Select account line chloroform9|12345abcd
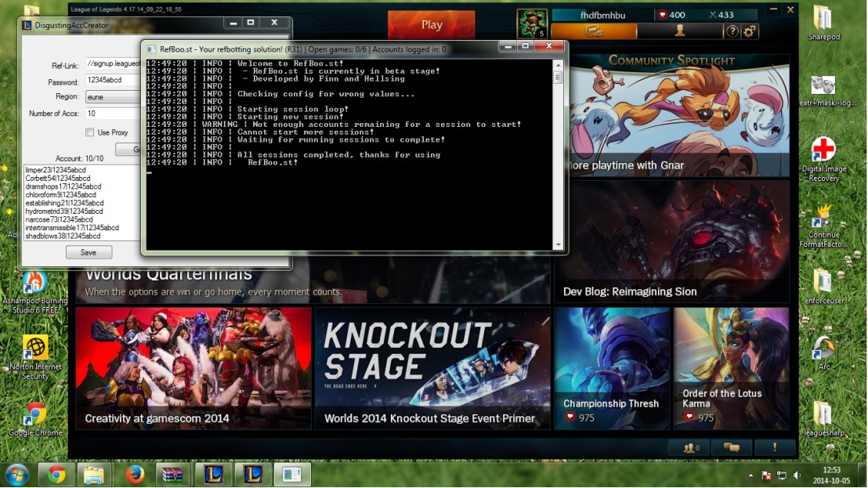Screen dimensions: 868x488 60,195
